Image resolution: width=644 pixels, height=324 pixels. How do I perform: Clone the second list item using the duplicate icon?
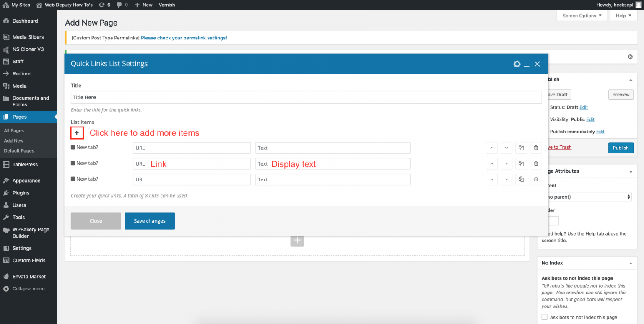click(521, 163)
